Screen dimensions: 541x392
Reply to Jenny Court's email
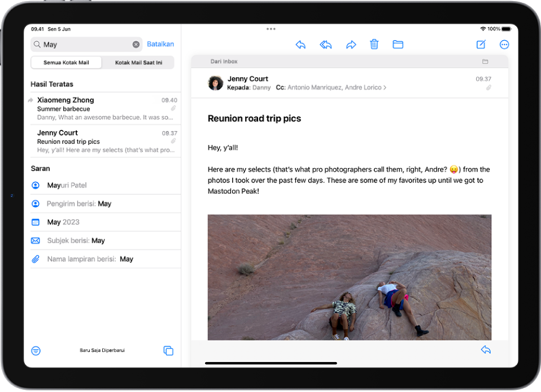300,44
